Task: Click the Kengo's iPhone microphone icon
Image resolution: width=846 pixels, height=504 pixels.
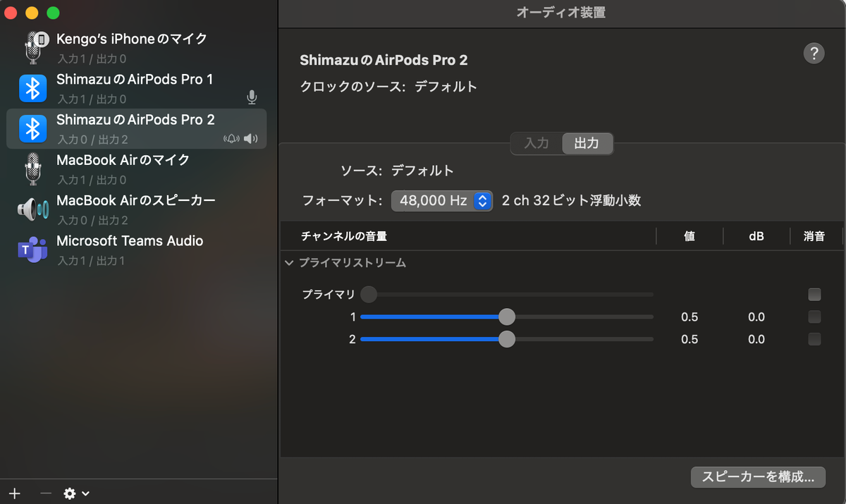Action: 33,48
